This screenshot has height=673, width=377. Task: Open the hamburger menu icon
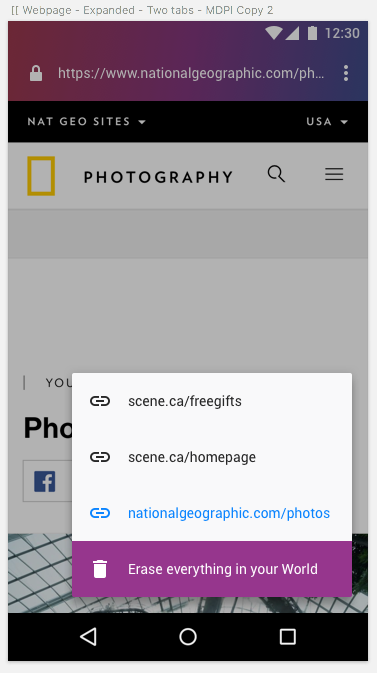pos(334,174)
